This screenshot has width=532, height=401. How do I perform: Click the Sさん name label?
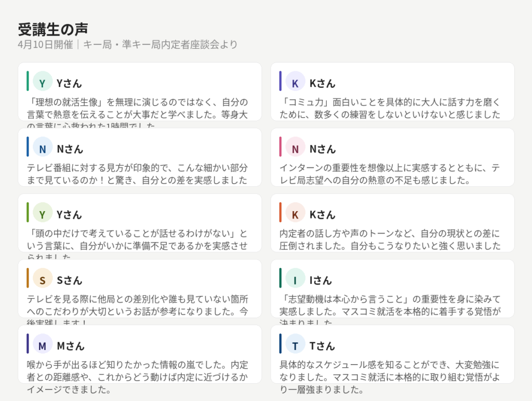point(69,280)
